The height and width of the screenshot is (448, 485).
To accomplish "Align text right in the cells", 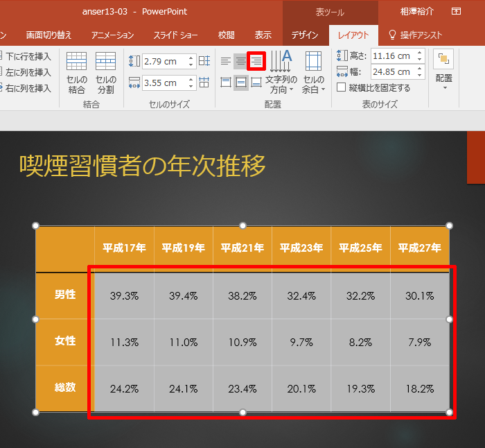I will [256, 61].
